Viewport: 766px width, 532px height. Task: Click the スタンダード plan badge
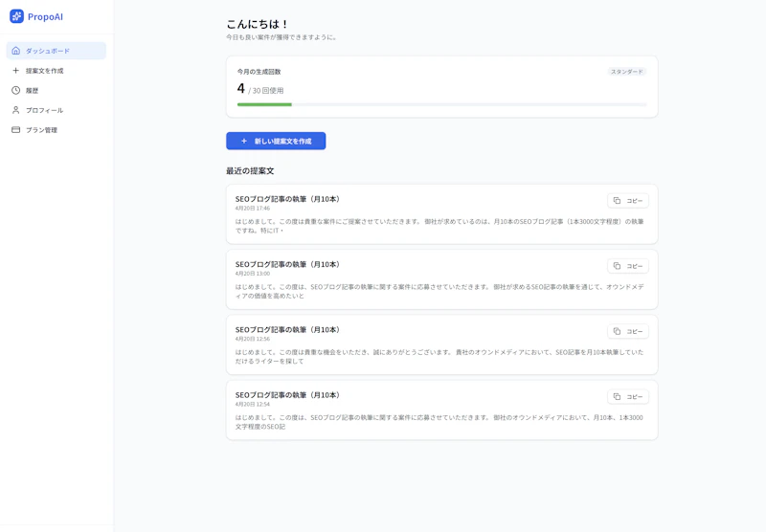[x=627, y=72]
